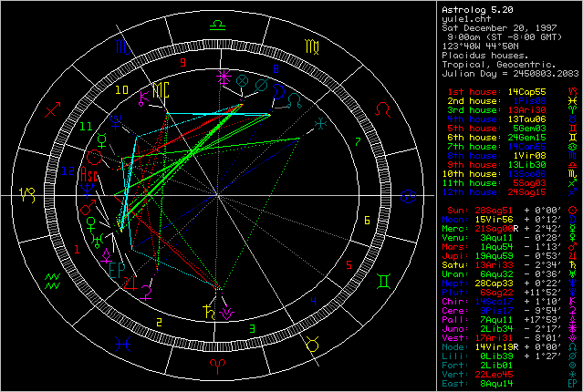
Task: Select the magenta Ceres glyph inside the wheel
Action: (x=146, y=293)
